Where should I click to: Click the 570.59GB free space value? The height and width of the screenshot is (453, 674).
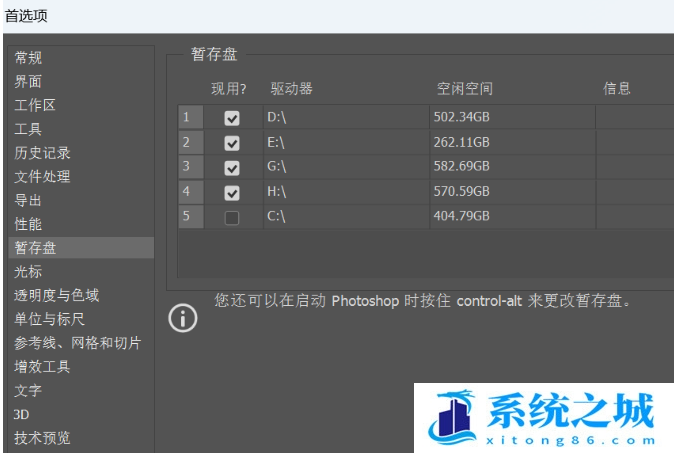pos(462,191)
